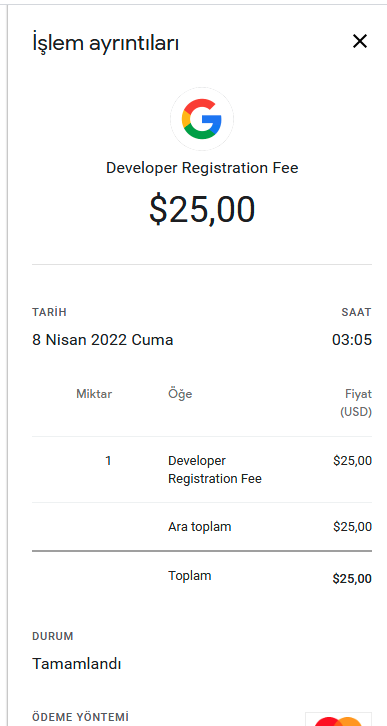
Task: Click the Developer Registration Fee line item
Action: [x=215, y=469]
